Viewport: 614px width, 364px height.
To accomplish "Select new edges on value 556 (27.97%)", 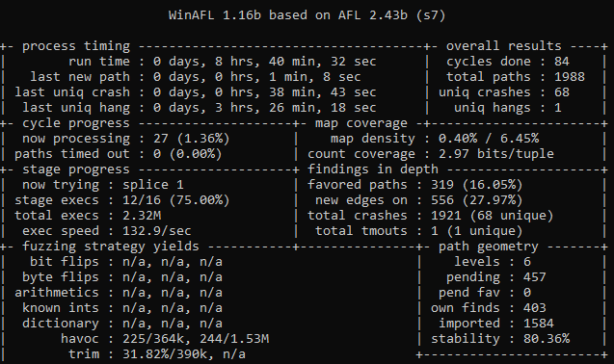I will pos(477,200).
